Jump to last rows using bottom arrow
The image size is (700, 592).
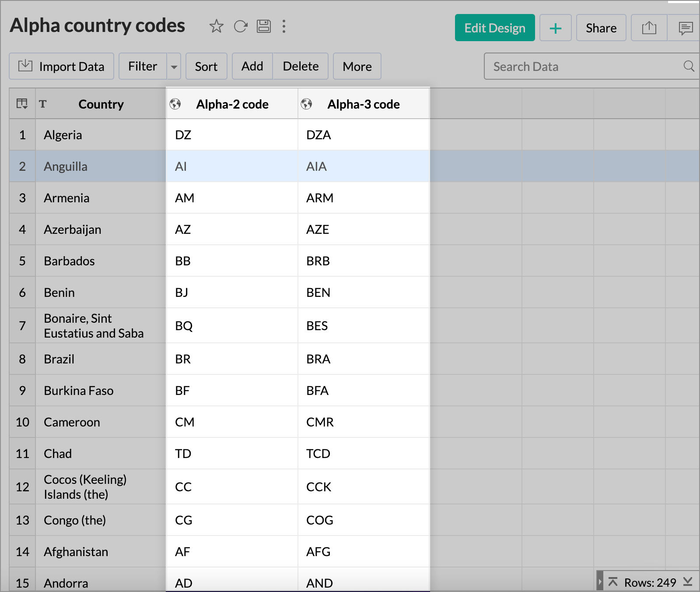click(x=688, y=582)
